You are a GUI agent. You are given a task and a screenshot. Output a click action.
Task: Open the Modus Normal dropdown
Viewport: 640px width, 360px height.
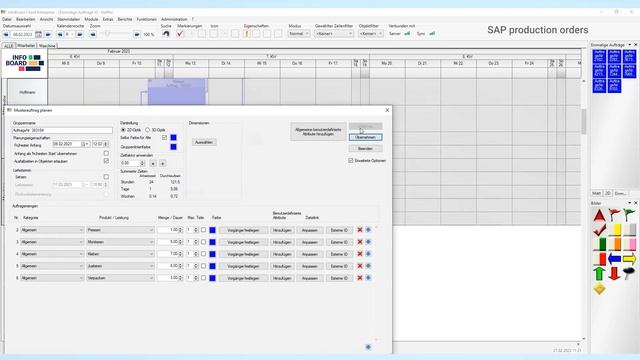click(x=299, y=34)
